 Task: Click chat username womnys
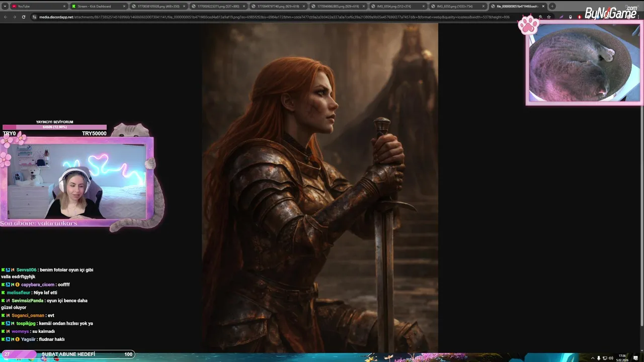point(20,331)
